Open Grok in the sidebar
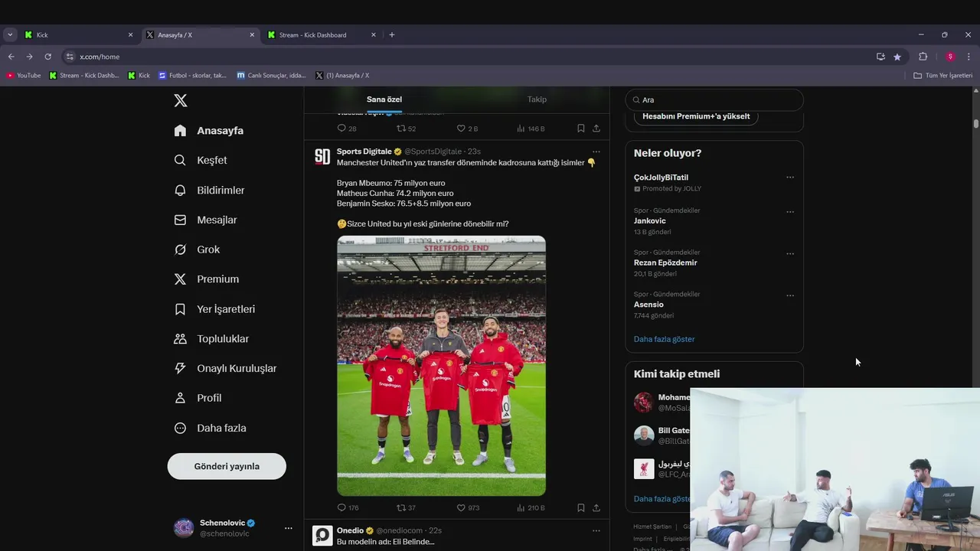This screenshot has height=551, width=980. (197, 249)
